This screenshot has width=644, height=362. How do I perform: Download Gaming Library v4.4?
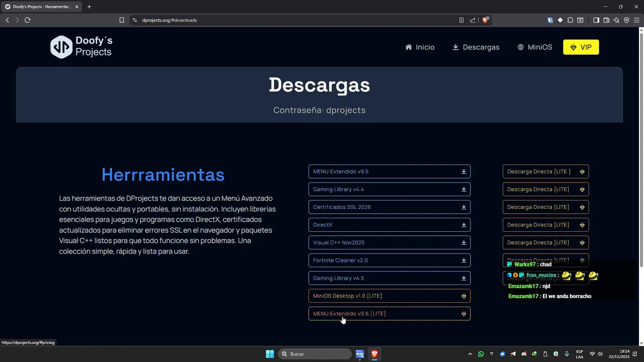coord(389,189)
